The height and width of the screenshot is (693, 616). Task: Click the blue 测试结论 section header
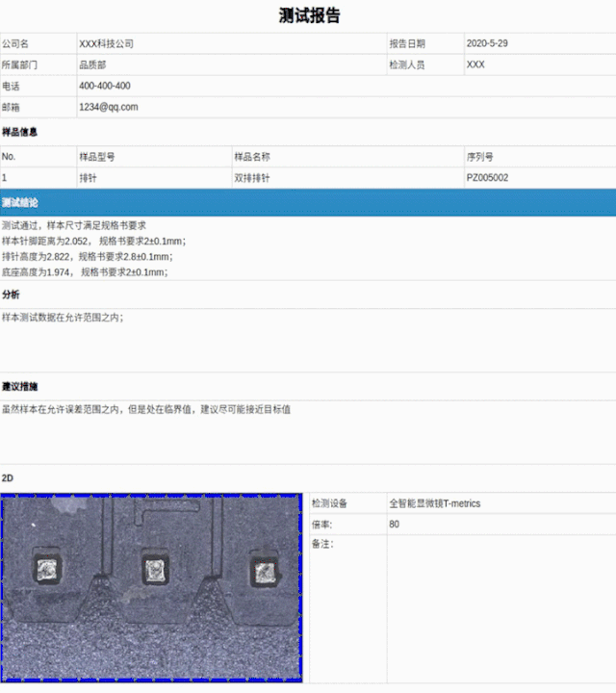(308, 203)
